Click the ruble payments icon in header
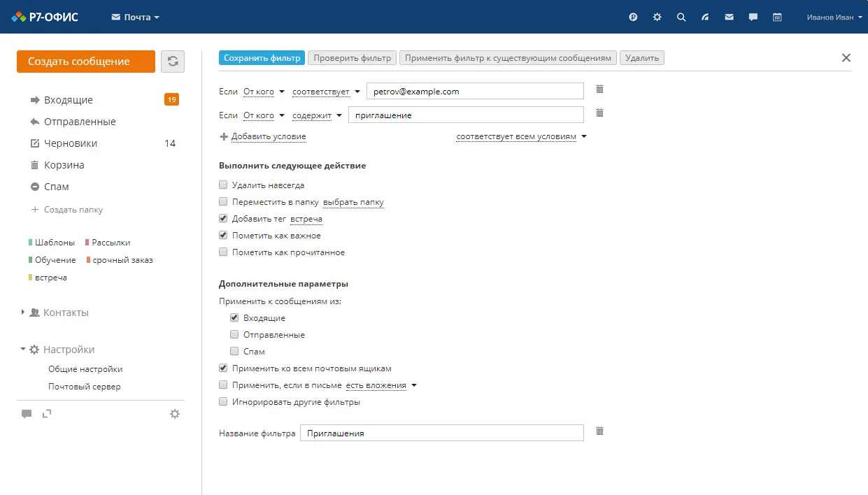The width and height of the screenshot is (868, 495). (x=633, y=17)
